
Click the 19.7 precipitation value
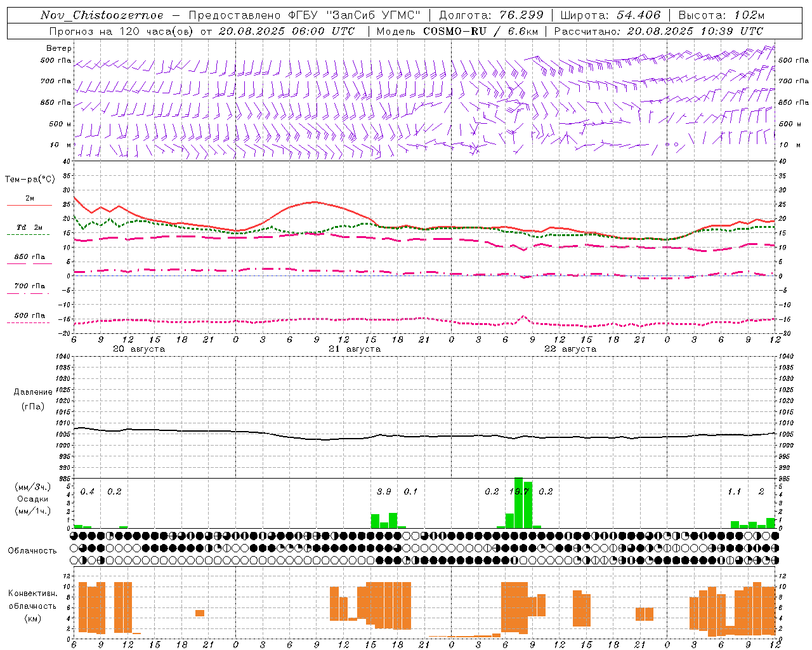click(x=520, y=491)
